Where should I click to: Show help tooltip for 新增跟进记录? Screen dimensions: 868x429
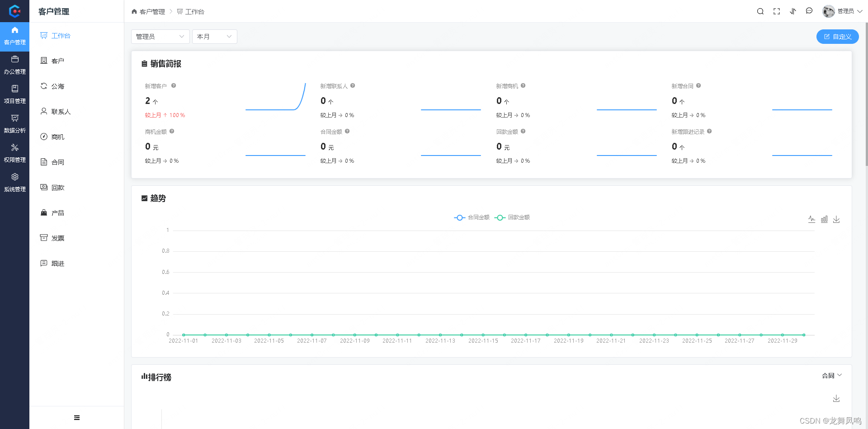[709, 131]
